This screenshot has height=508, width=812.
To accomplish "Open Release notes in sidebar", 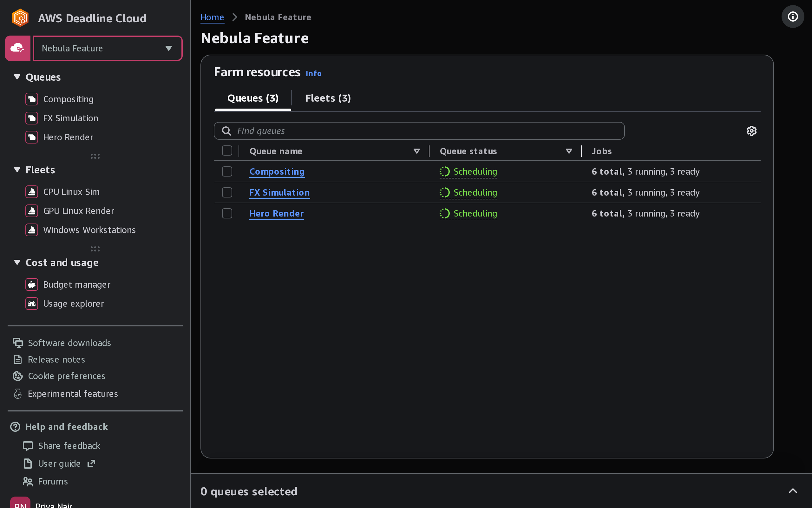I will [56, 359].
